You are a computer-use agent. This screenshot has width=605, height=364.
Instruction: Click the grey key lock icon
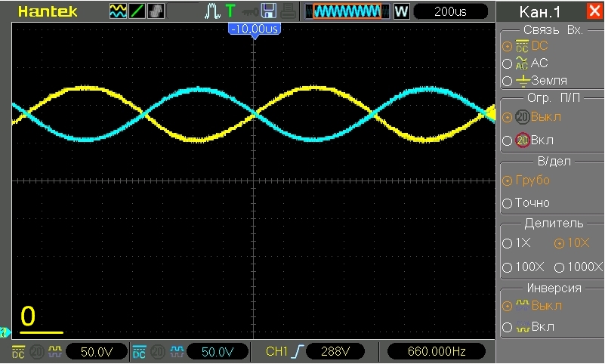click(x=250, y=12)
